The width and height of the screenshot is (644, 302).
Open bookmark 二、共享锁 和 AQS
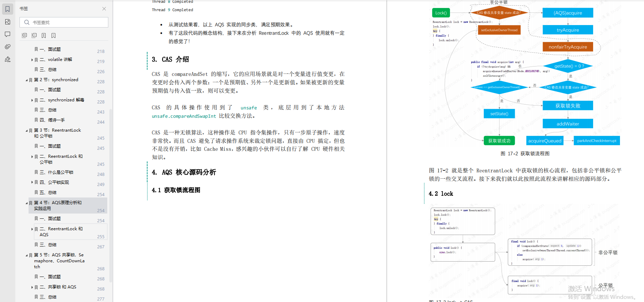coord(58,287)
